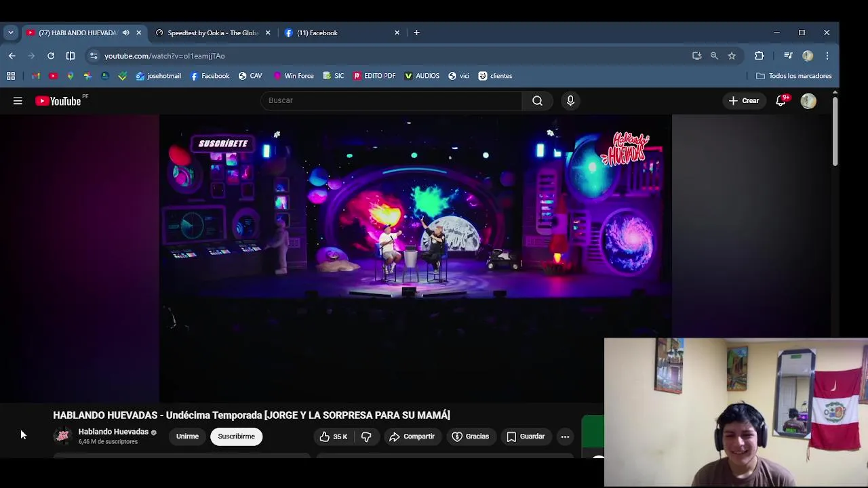Click Gracias super thanks button
868x488 pixels.
click(470, 436)
